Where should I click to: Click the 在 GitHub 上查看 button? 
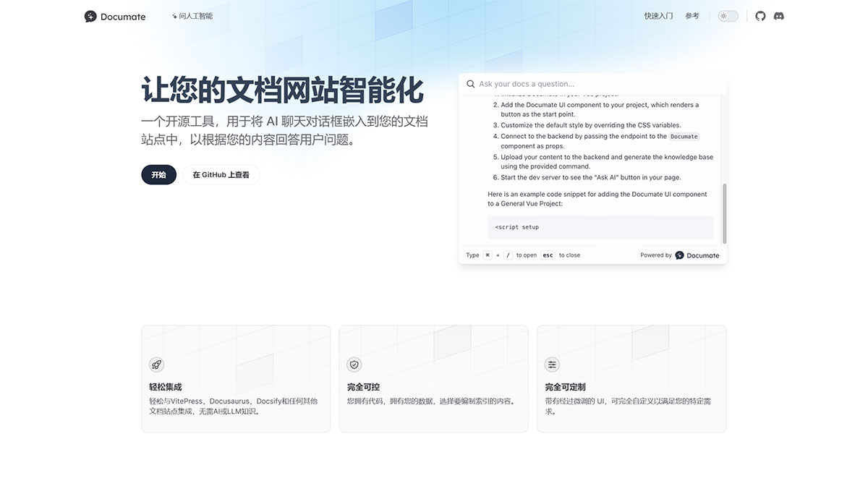coord(221,174)
